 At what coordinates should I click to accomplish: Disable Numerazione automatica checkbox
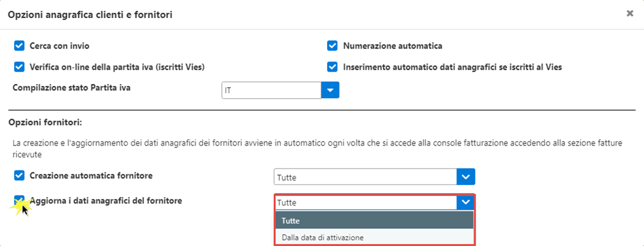332,45
